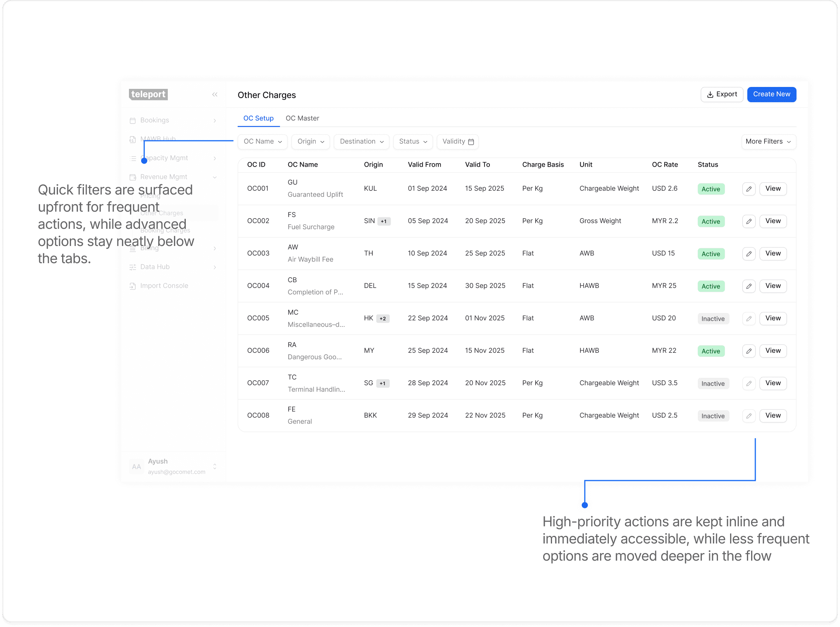Viewport: 840px width, 627px height.
Task: Expand the Status filter dropdown
Action: click(413, 141)
